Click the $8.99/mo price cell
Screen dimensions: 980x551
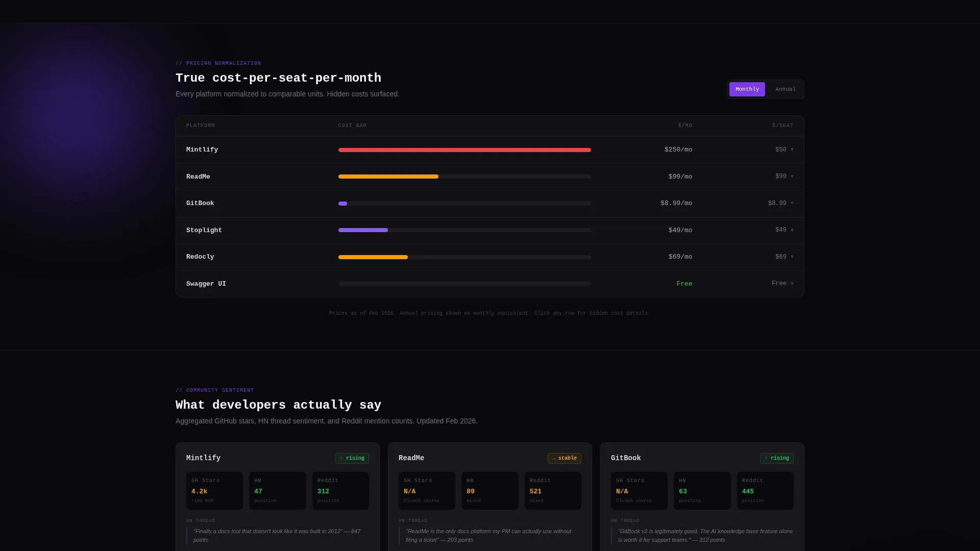pos(676,204)
